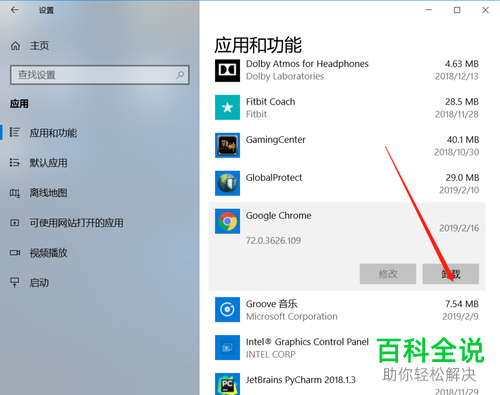Select the GlobalProtect app name
The height and width of the screenshot is (395, 500).
pos(274,178)
